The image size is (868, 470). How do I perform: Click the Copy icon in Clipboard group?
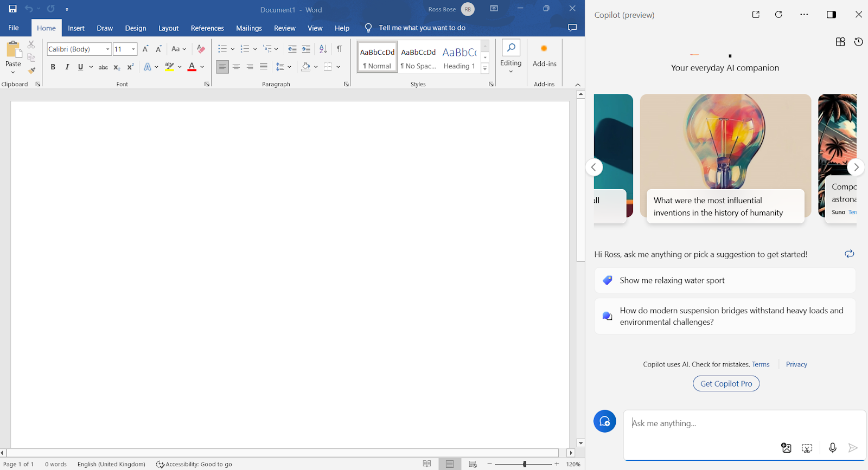pyautogui.click(x=31, y=57)
